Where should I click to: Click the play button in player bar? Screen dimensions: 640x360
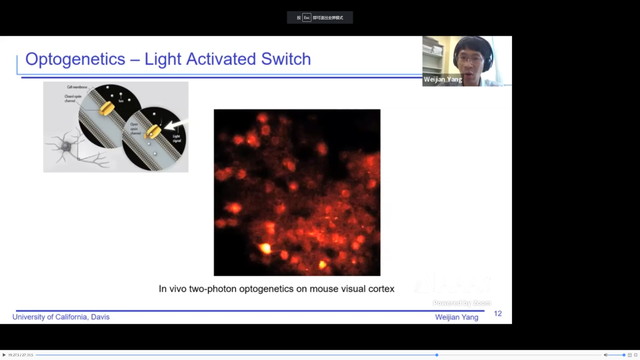[4, 355]
